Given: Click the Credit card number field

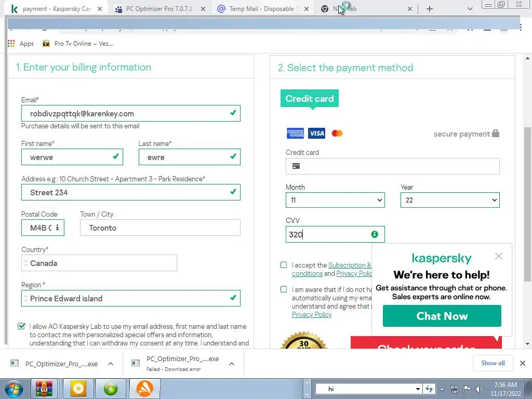Looking at the screenshot, I should coord(393,166).
